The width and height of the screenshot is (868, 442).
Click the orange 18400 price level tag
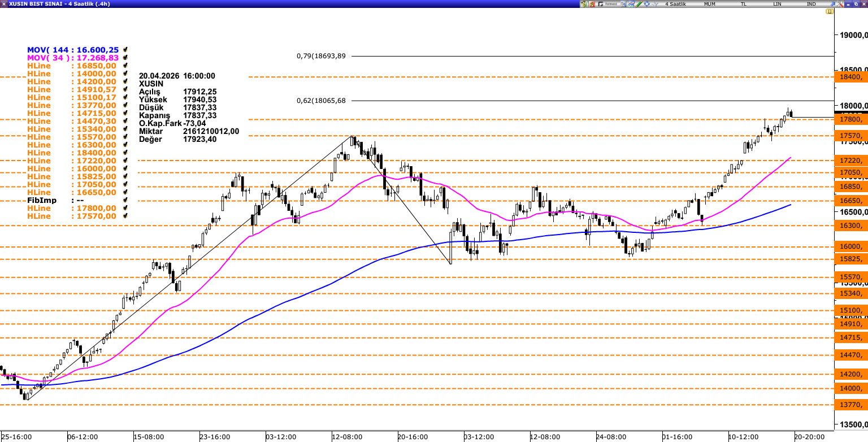point(851,76)
